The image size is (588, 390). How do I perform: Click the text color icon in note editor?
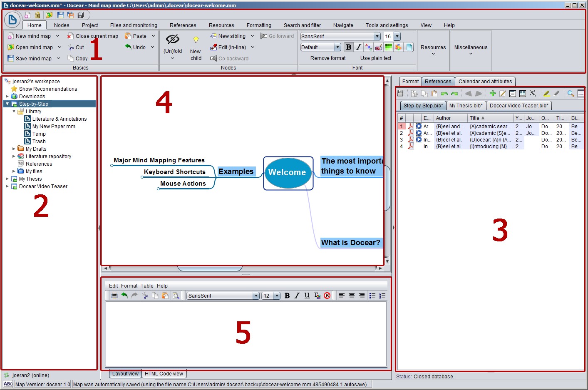click(317, 296)
